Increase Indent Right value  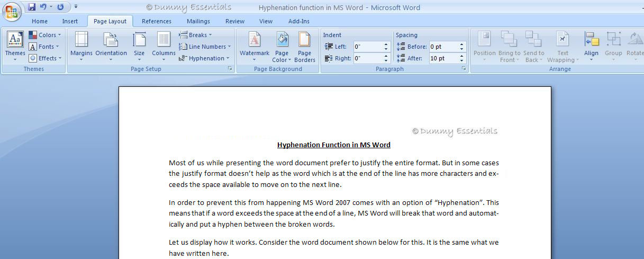pyautogui.click(x=386, y=56)
